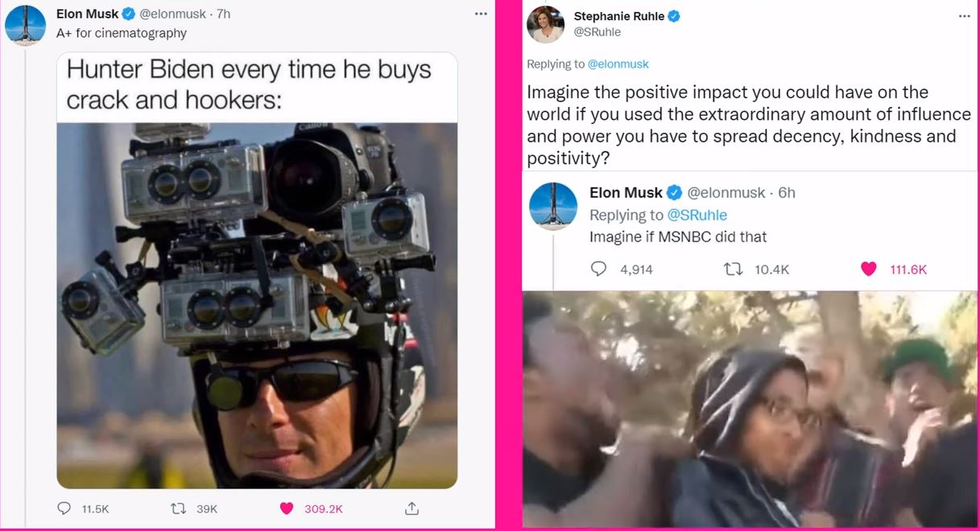
Task: Unlike the cinematography tweet showing 309.2K likes
Action: [x=286, y=508]
